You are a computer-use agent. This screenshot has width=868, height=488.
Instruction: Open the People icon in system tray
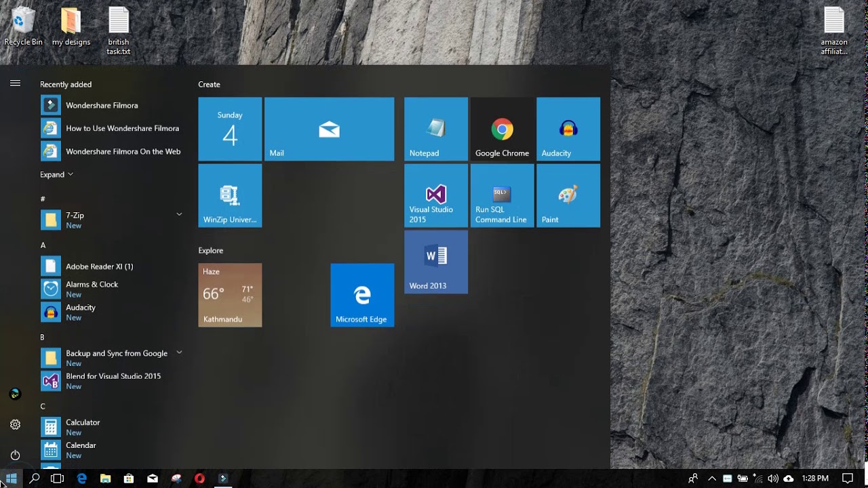click(x=692, y=479)
